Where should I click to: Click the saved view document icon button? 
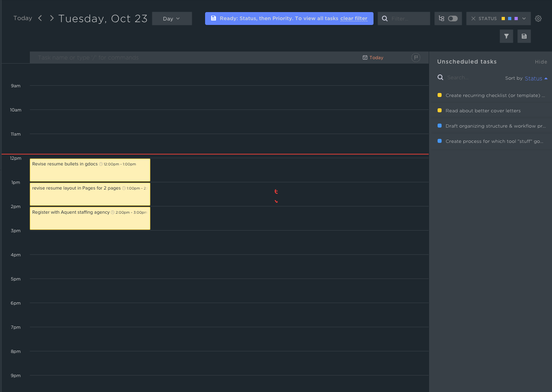[x=524, y=36]
